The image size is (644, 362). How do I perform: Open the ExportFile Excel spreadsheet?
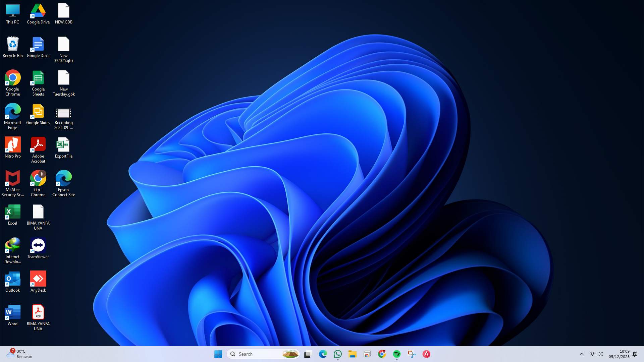pyautogui.click(x=64, y=144)
